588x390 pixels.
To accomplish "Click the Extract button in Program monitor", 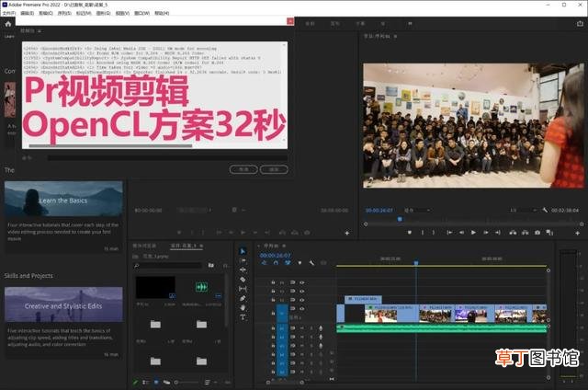I will [525, 233].
